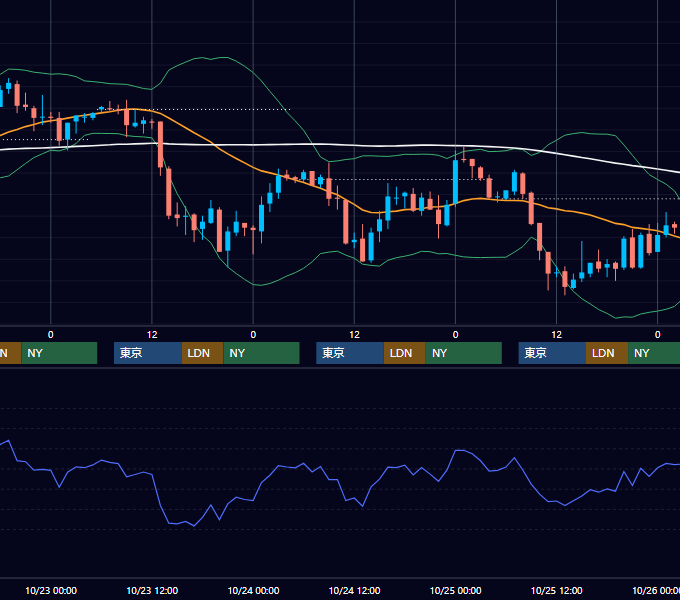Click the hour label 0 above the 10/24 00:00 date
The width and height of the screenshot is (680, 600).
[x=253, y=335]
